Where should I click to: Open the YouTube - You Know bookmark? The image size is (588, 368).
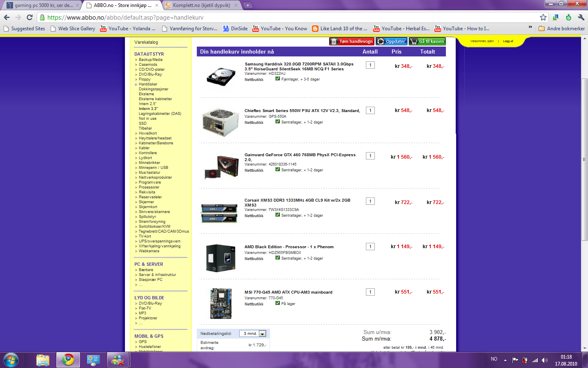[x=280, y=29]
